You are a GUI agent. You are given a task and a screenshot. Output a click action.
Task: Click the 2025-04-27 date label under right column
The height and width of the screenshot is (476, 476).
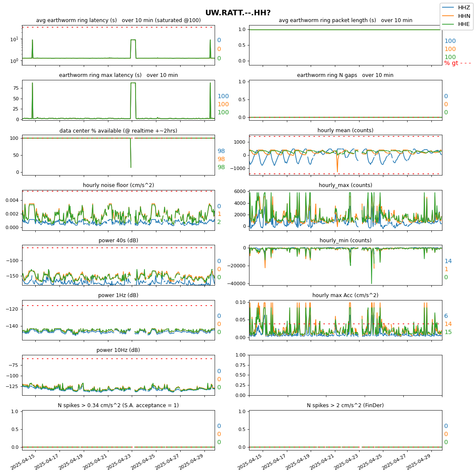(x=395, y=462)
